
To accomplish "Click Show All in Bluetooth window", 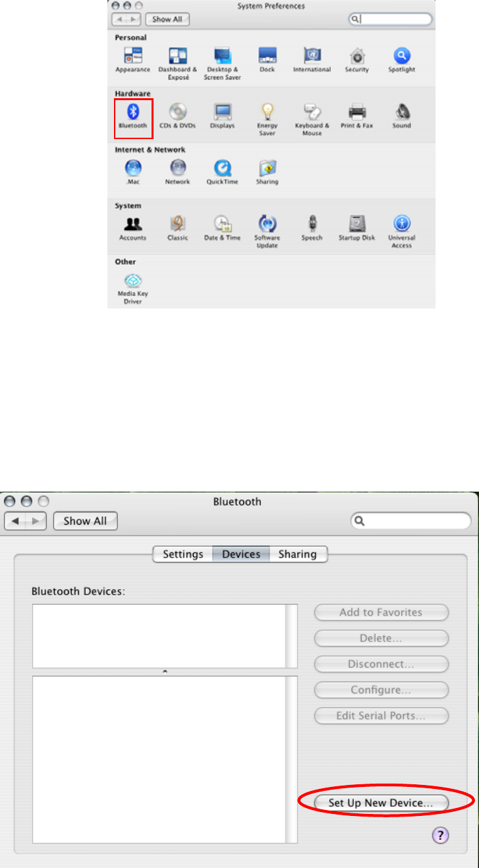I will [85, 521].
